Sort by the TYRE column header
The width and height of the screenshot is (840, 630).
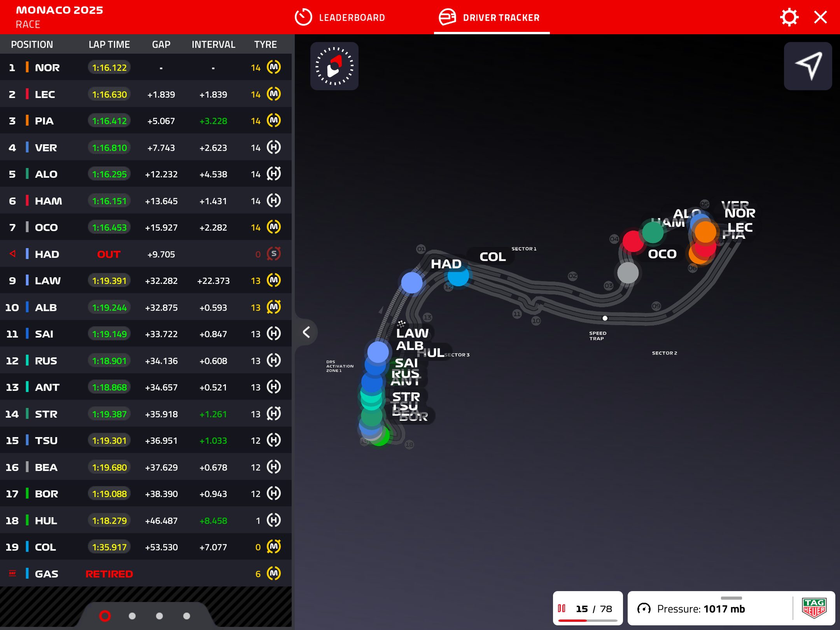coord(266,44)
